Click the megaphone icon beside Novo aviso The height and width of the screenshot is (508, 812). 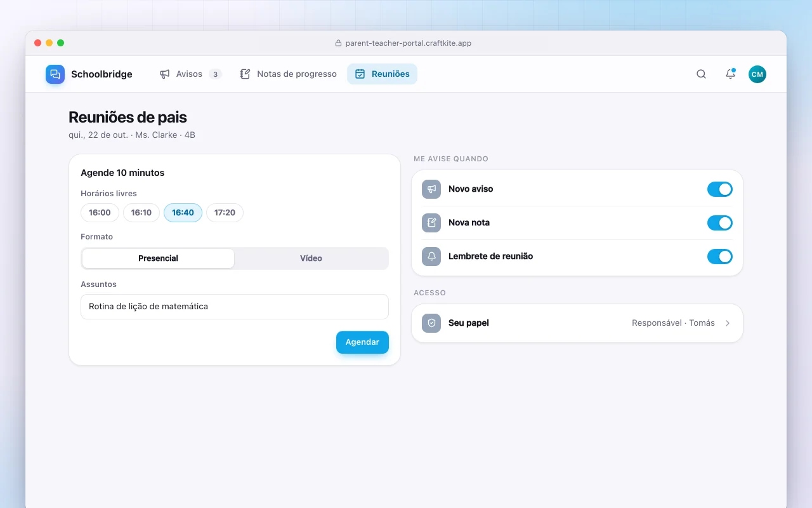(431, 189)
